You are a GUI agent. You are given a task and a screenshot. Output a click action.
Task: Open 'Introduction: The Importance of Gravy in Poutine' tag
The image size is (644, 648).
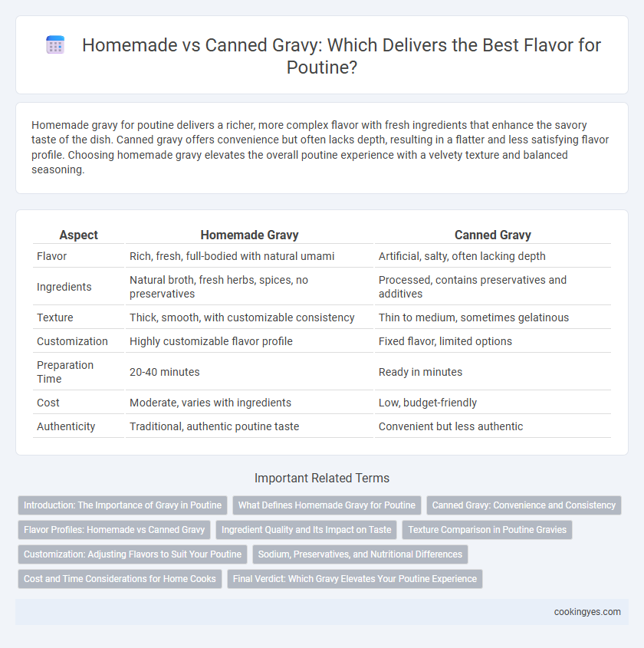click(123, 505)
